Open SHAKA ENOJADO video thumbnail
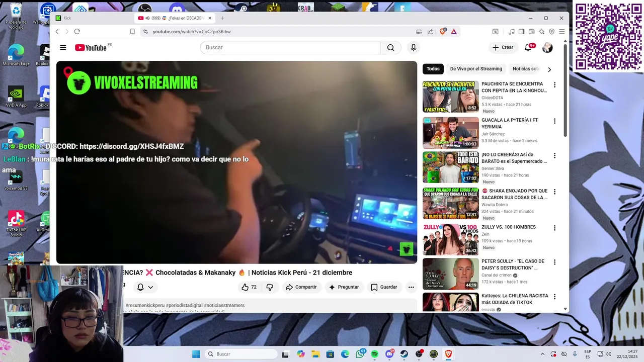Image resolution: width=644 pixels, height=362 pixels. (451, 204)
